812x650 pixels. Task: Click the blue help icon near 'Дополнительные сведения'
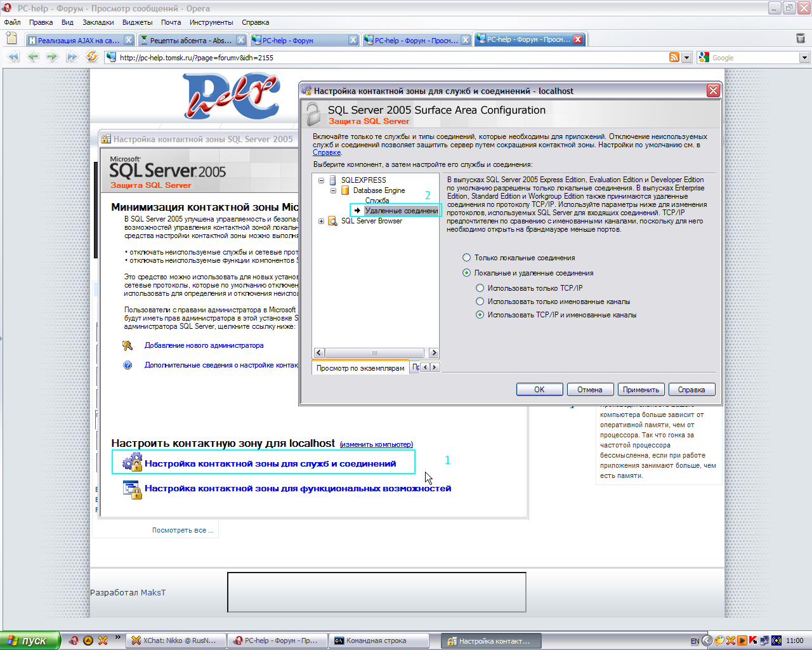(x=128, y=365)
